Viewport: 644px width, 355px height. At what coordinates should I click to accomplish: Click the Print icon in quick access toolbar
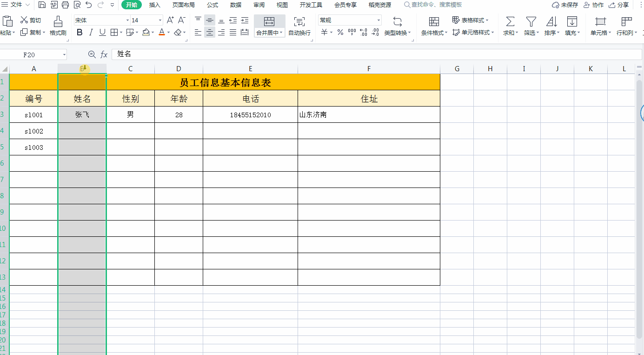point(65,5)
